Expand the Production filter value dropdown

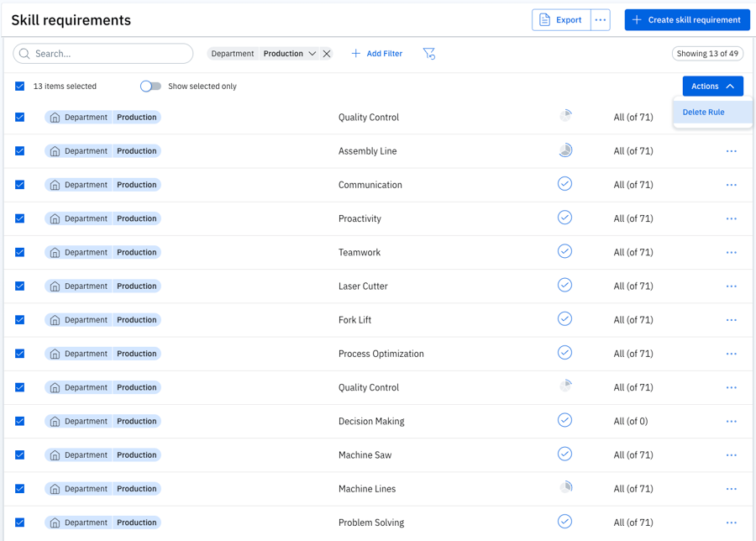312,54
